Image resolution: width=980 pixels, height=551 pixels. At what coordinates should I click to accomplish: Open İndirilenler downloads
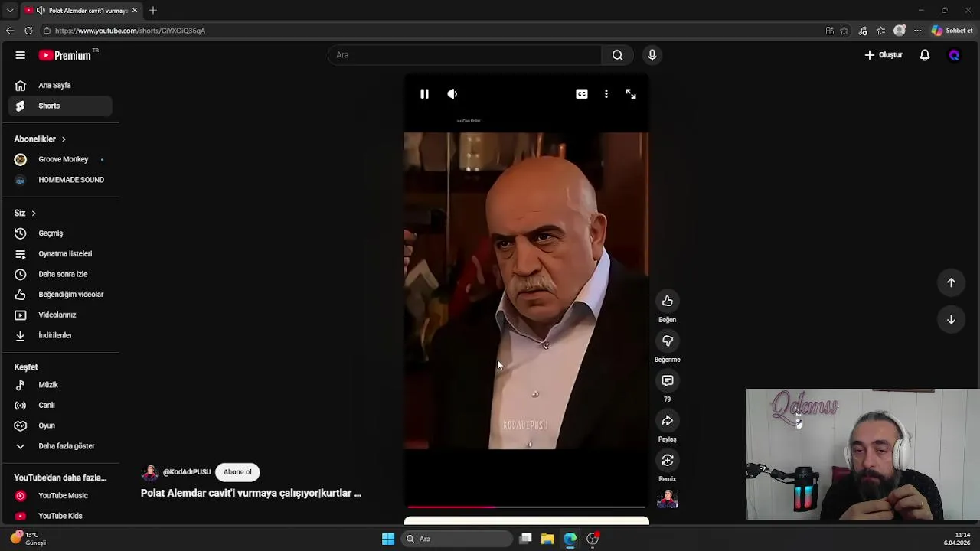click(60, 335)
